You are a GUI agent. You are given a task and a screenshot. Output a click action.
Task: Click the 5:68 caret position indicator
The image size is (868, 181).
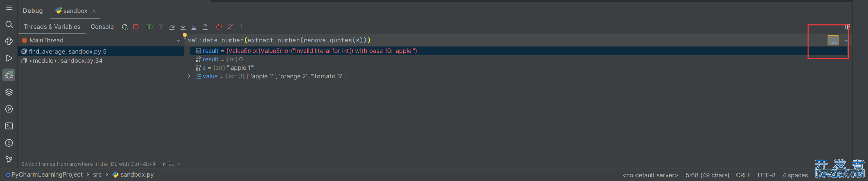pos(707,175)
